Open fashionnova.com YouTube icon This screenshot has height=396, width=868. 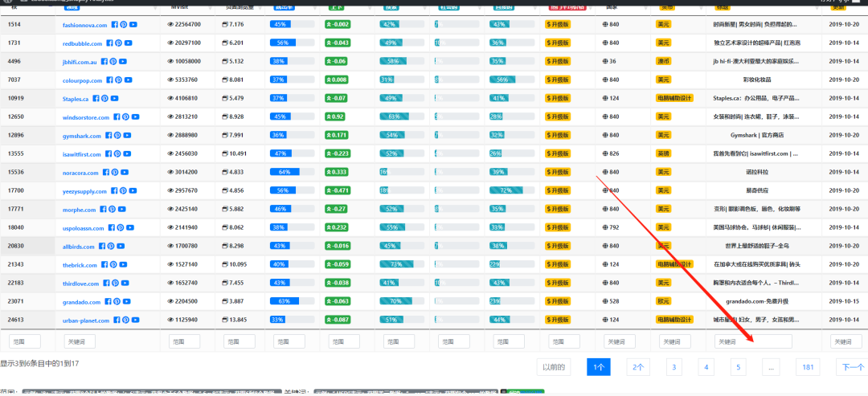click(134, 25)
